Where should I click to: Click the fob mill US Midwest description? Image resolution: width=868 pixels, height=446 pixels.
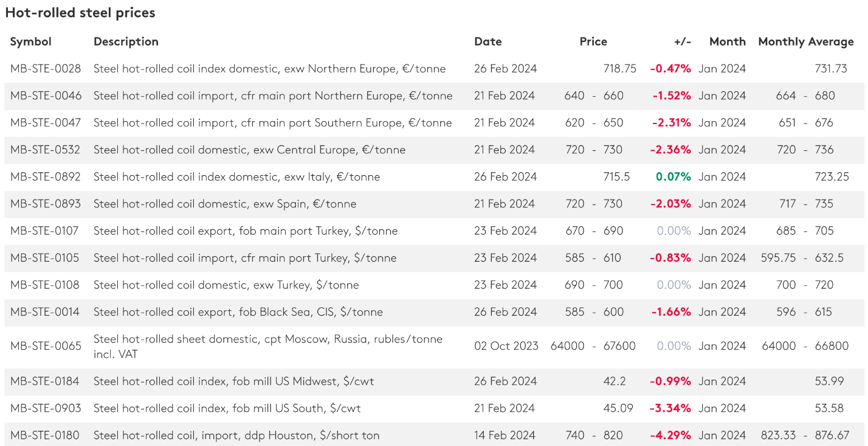pos(233,382)
